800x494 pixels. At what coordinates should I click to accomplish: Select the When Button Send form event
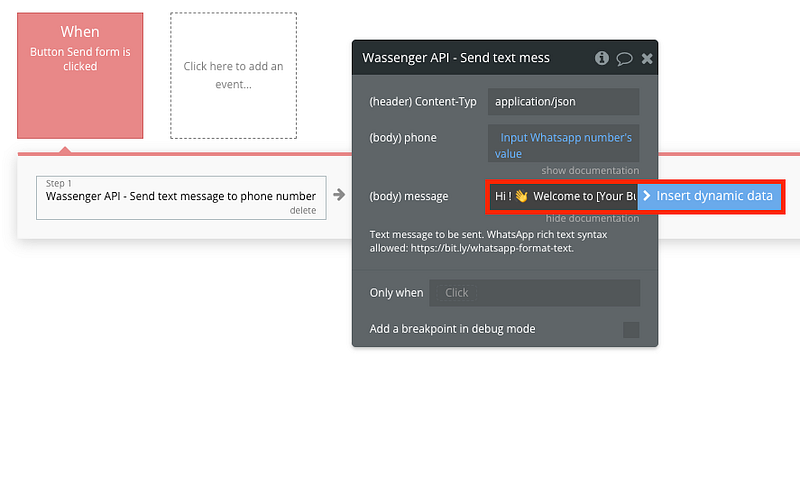click(80, 75)
